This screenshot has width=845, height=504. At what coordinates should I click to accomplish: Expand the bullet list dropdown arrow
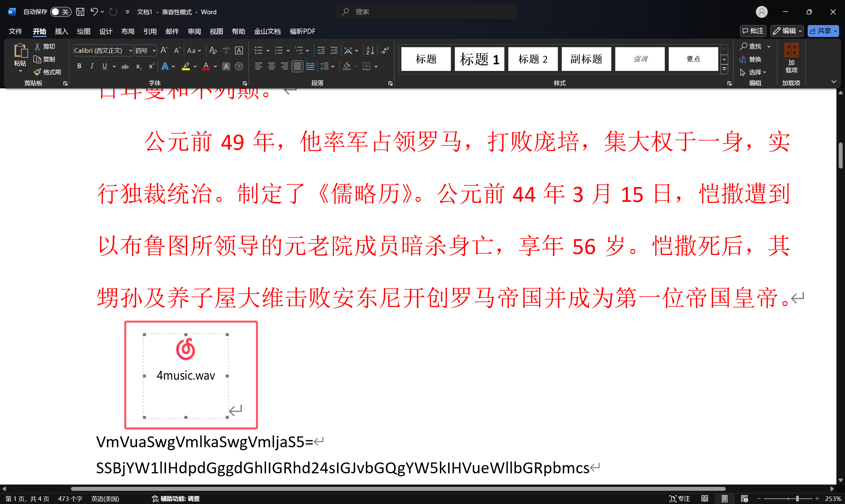[268, 50]
